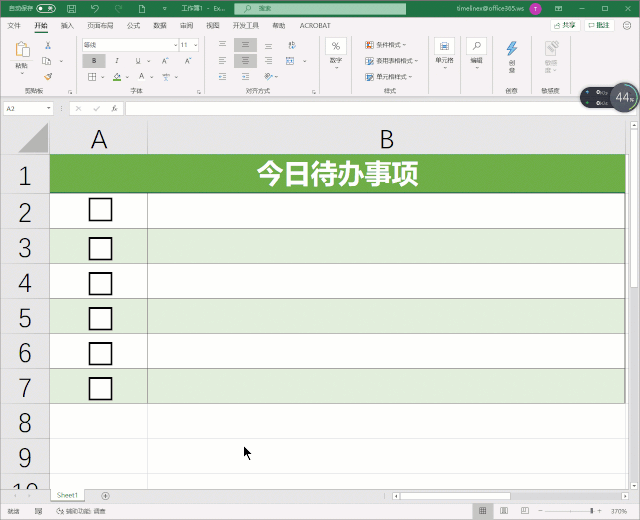Add a new sheet with plus icon
This screenshot has height=520, width=640.
105,496
